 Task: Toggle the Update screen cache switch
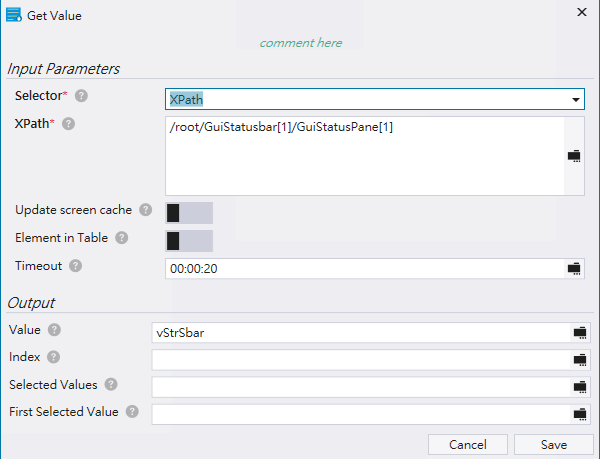[x=188, y=212]
